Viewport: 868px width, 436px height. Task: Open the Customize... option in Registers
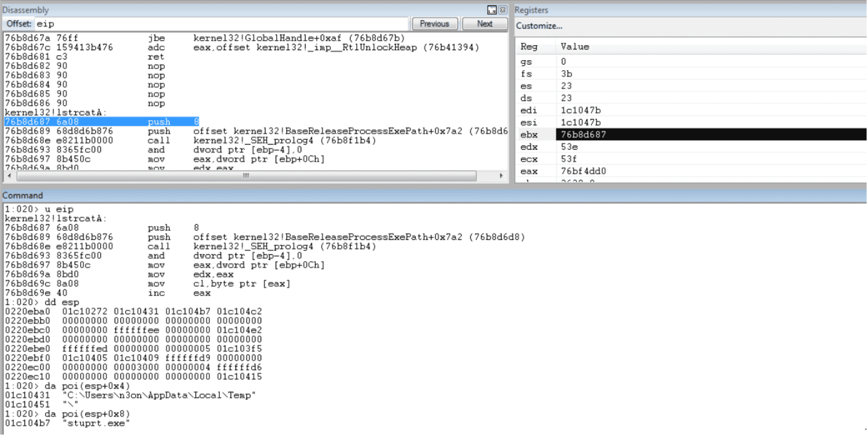point(539,26)
